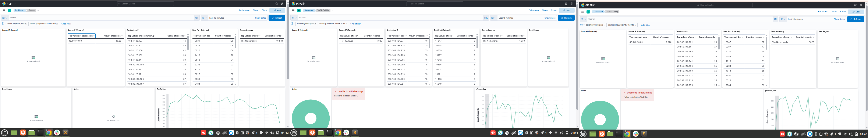
Task: Expand chevron next to pfsense breadcrumb
Action: [38, 10]
